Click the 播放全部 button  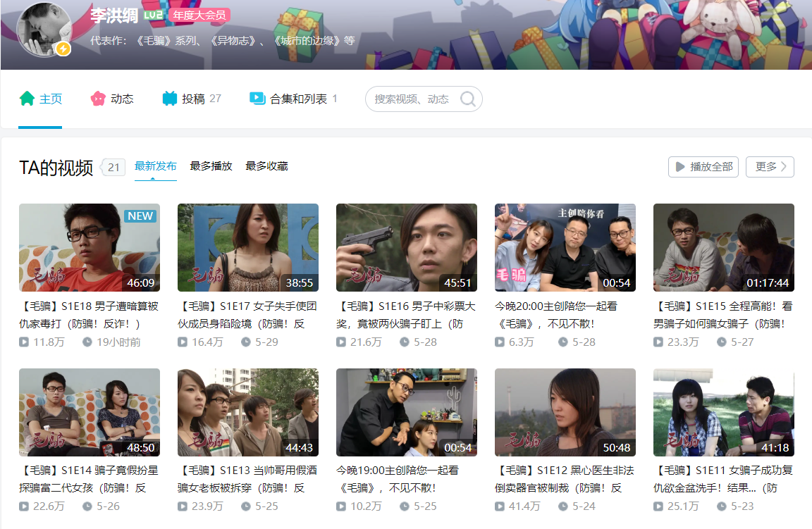(703, 167)
